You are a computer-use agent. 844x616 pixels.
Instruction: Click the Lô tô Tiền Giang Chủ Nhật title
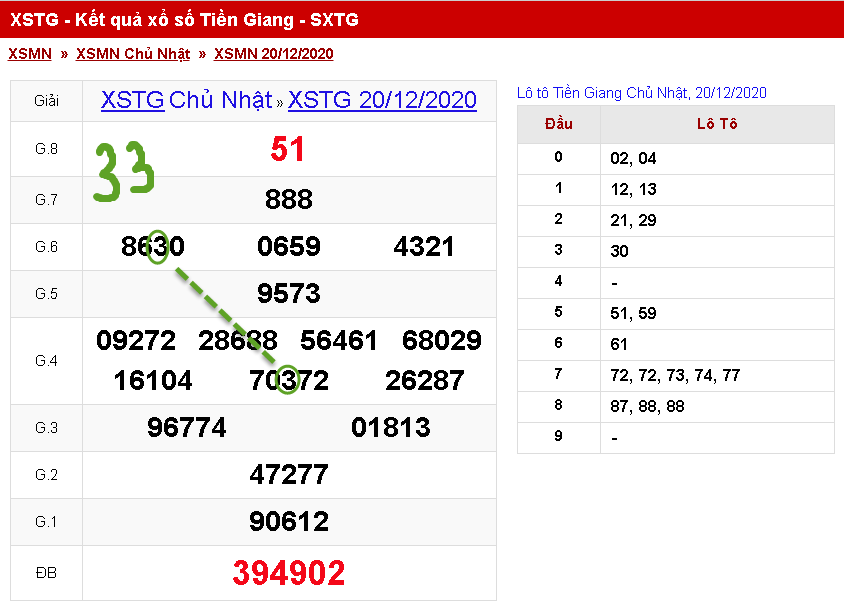click(x=642, y=93)
